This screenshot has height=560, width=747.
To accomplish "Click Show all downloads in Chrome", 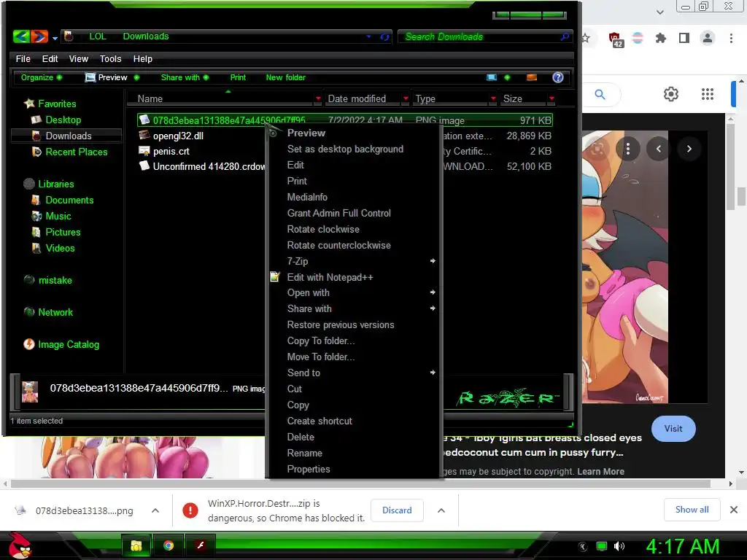I will [x=692, y=510].
